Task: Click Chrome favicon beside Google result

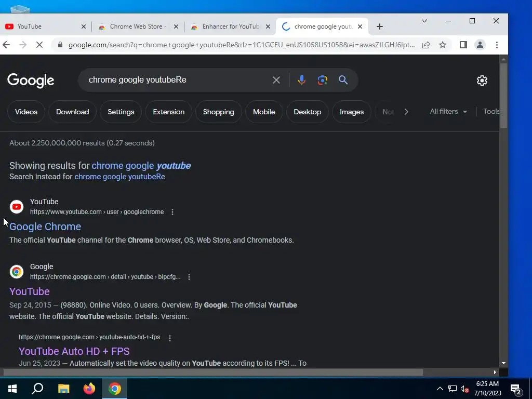Action: click(16, 272)
